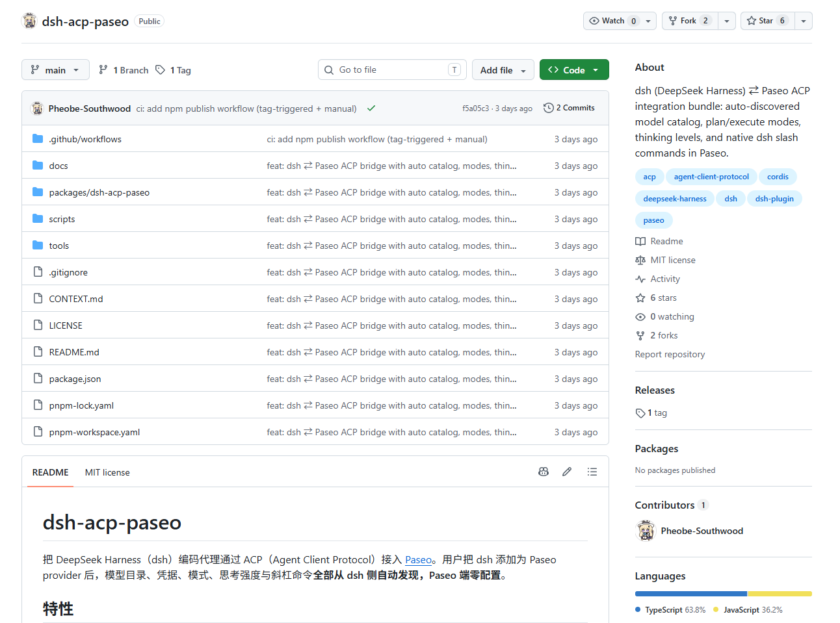Viewport: 840px width, 623px height.
Task: Star the dsh-acp-paseo repository
Action: (x=768, y=21)
